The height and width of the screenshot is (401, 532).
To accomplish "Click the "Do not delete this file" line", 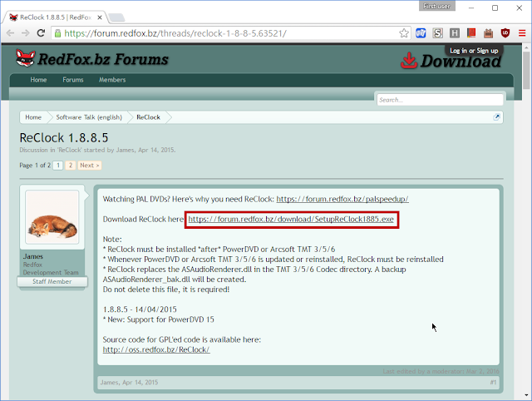I will click(x=166, y=290).
